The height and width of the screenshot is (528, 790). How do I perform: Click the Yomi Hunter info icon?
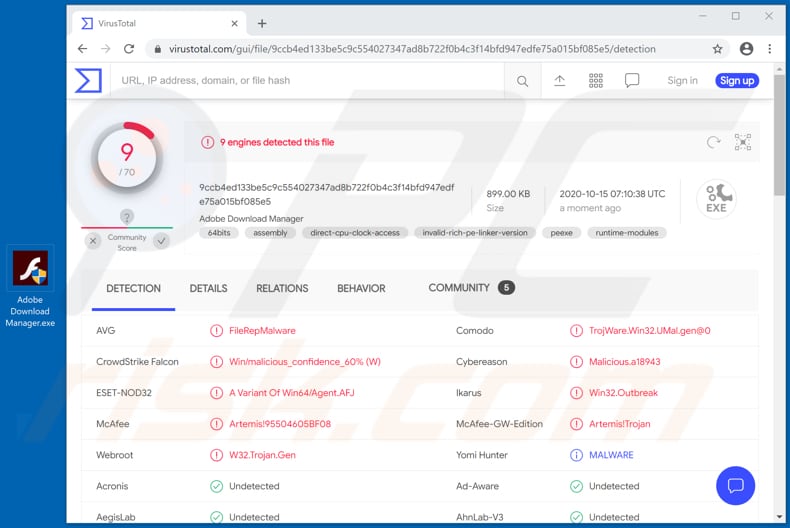click(x=576, y=455)
